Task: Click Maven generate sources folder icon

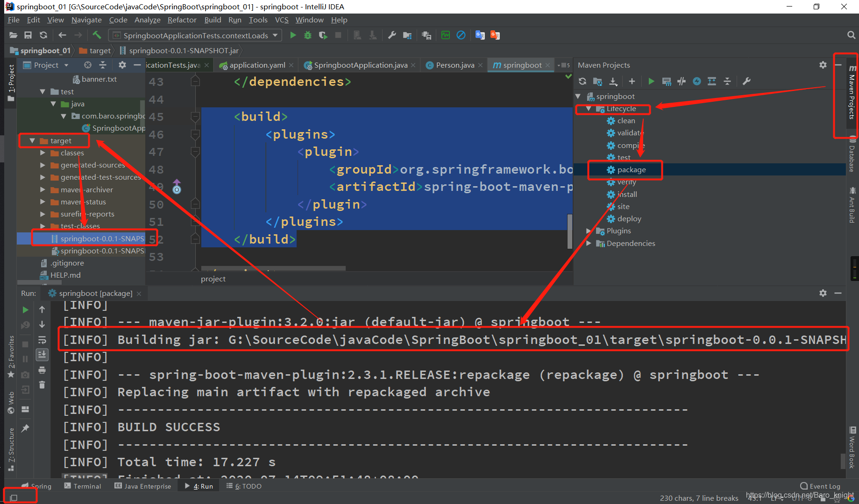Action: click(x=597, y=81)
